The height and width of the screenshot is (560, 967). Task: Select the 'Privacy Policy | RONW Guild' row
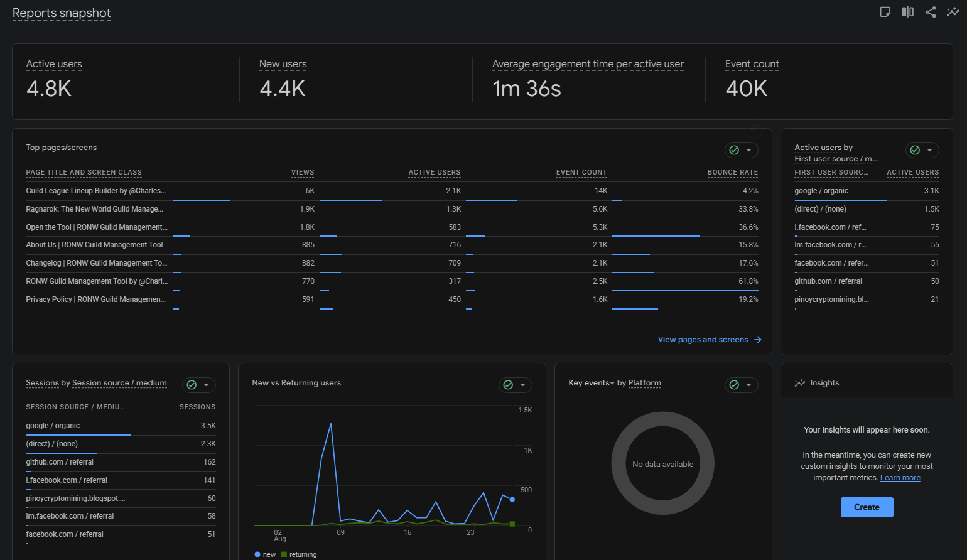[392, 299]
